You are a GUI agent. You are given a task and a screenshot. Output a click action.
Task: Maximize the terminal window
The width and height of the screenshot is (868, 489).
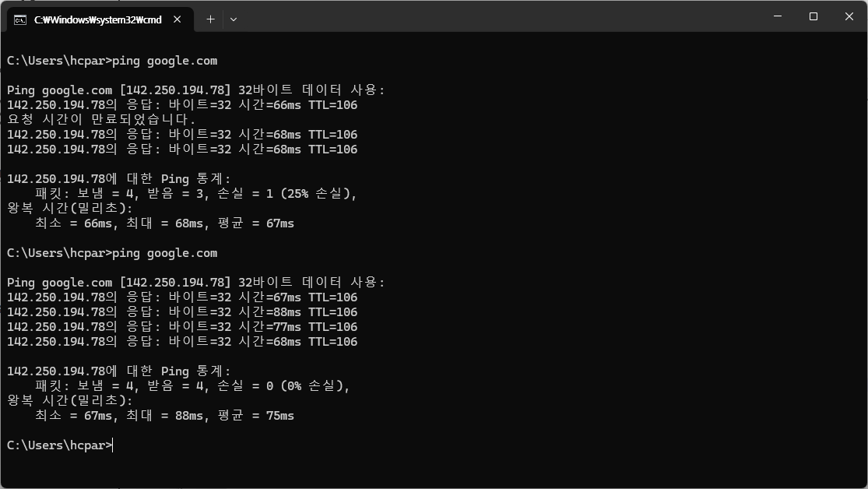click(x=814, y=16)
